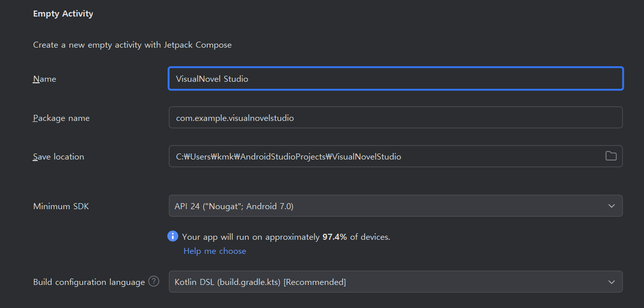Click the Save location label
The image size is (644, 308).
59,157
